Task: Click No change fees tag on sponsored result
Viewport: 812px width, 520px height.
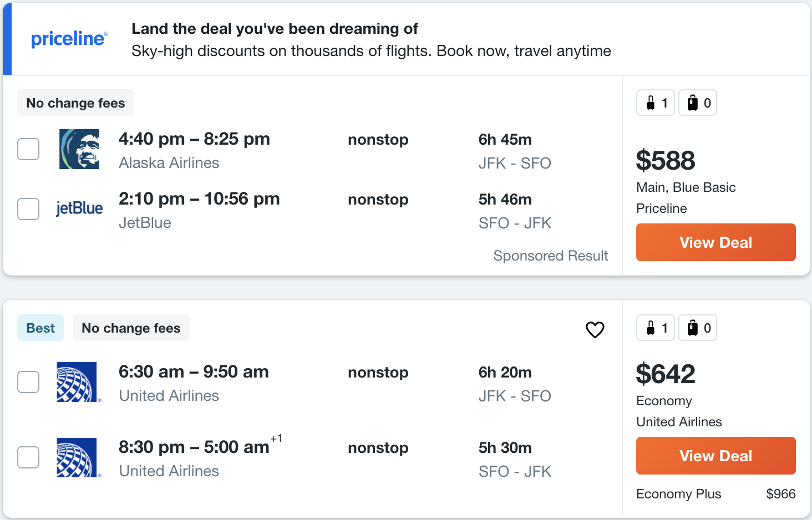Action: tap(75, 103)
